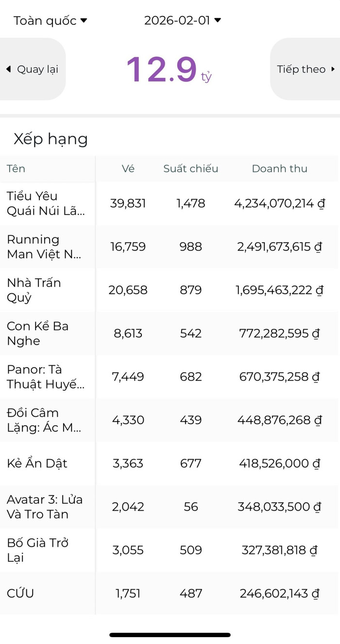
Task: Sort by Suất chiếu column header
Action: 190,169
